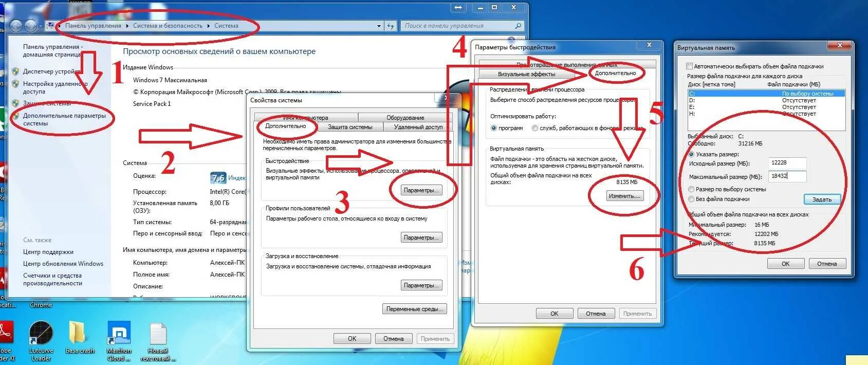Select drive D: row showing Отсутствует
This screenshot has width=868, height=365.
[x=766, y=100]
